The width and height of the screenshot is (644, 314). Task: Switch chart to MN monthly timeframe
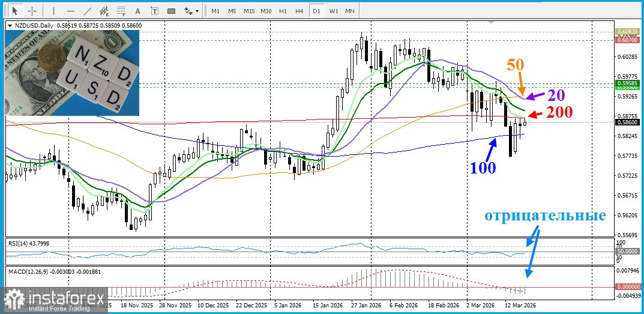pyautogui.click(x=350, y=11)
